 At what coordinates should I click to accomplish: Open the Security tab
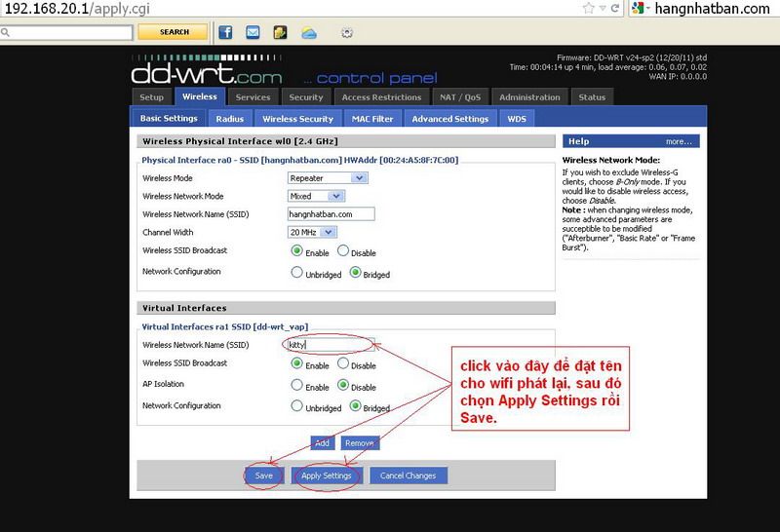point(306,97)
